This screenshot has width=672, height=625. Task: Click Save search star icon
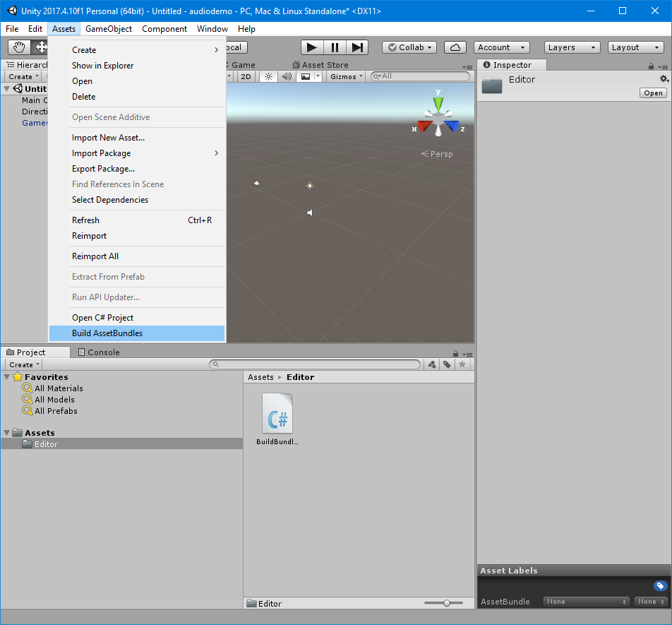462,364
